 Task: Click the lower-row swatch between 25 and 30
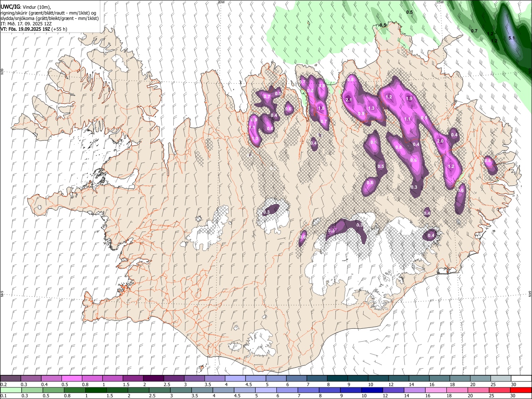click(x=499, y=390)
